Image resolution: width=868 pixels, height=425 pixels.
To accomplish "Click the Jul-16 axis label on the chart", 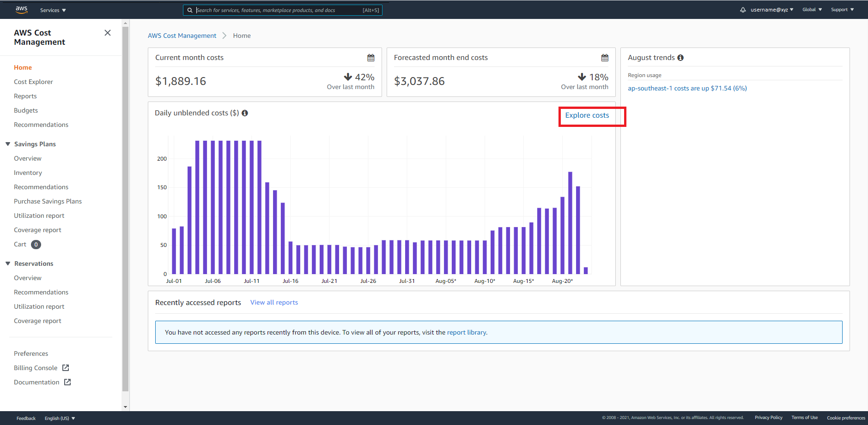I will click(x=291, y=281).
